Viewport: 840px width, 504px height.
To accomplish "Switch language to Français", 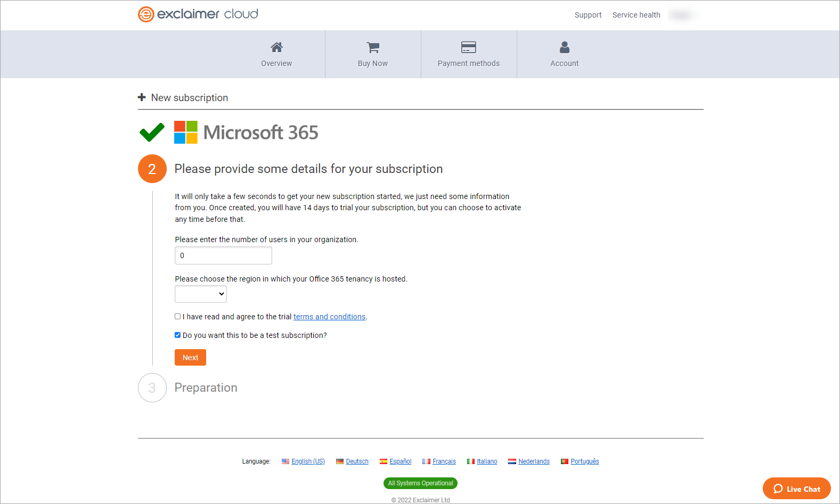I will 444,461.
